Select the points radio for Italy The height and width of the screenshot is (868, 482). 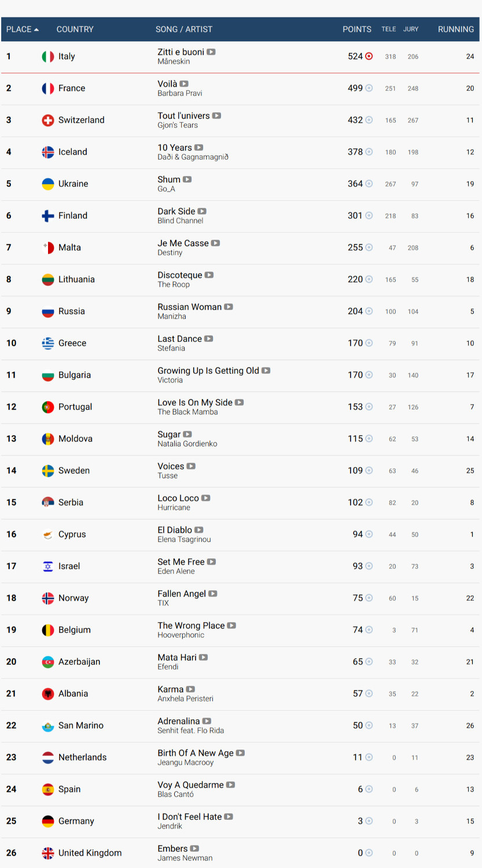point(369,57)
